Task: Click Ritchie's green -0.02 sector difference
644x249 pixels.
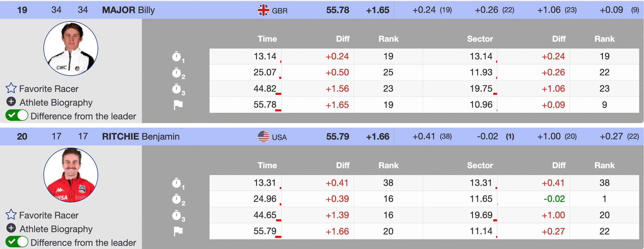Action: tap(554, 199)
